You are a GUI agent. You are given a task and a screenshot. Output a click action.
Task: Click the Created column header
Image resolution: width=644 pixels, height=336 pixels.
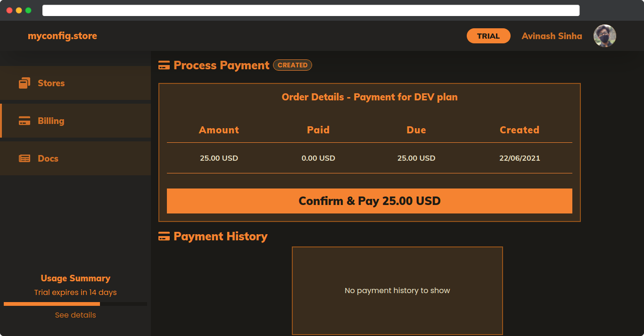coord(520,130)
